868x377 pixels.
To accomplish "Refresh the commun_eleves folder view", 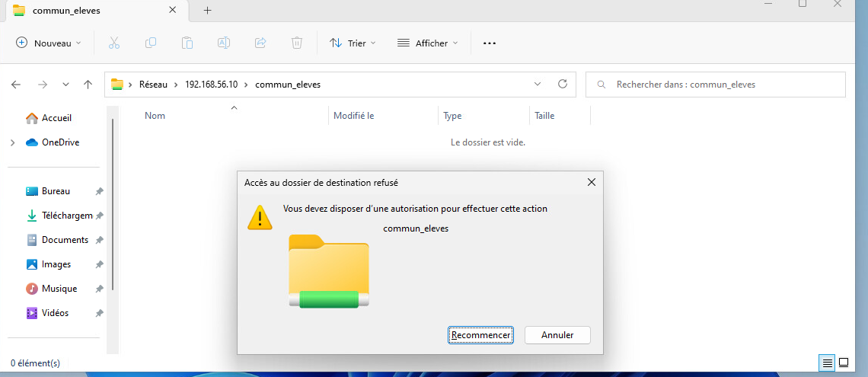I will click(x=563, y=85).
